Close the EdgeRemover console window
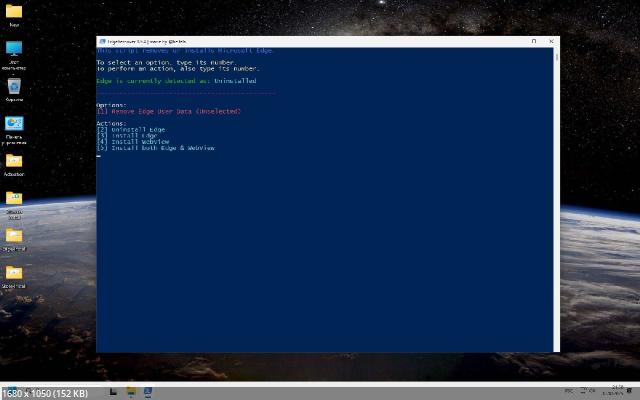 click(x=551, y=41)
